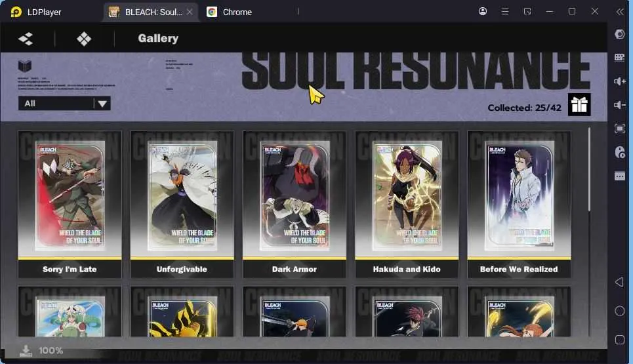Screen dimensions: 633x364
Task: Click the gallery vertical scrollbar
Action: pyautogui.click(x=590, y=169)
